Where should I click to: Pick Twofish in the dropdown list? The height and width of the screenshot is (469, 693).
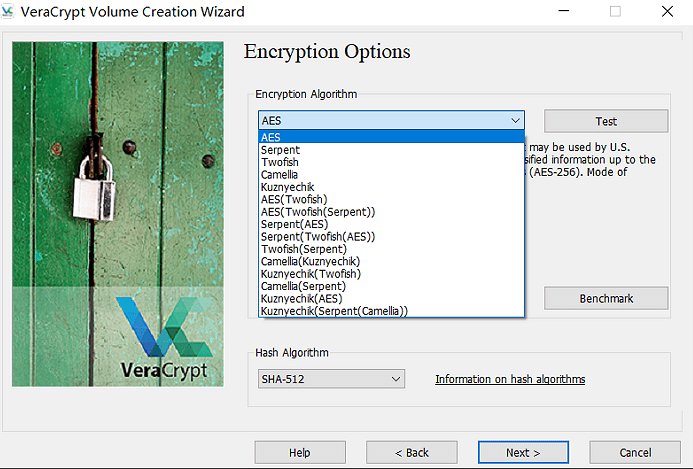click(x=391, y=162)
